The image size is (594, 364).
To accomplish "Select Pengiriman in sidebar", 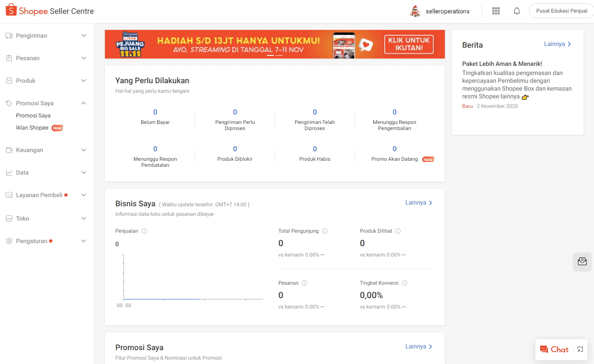I will [x=32, y=36].
